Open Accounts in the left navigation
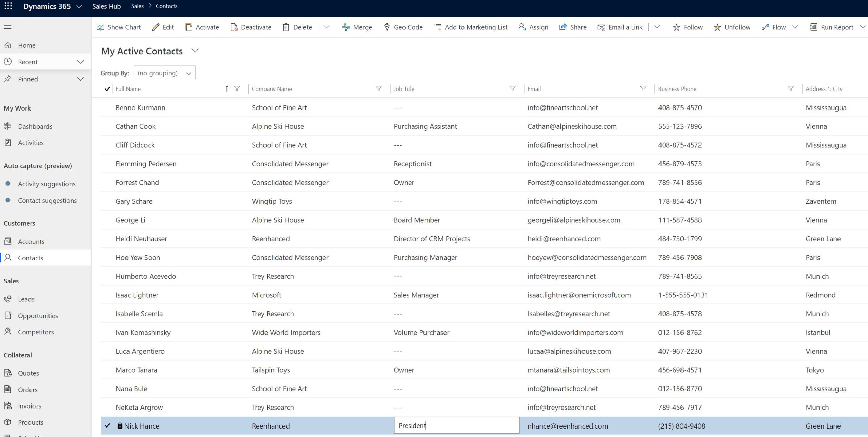The height and width of the screenshot is (437, 868). (x=31, y=242)
